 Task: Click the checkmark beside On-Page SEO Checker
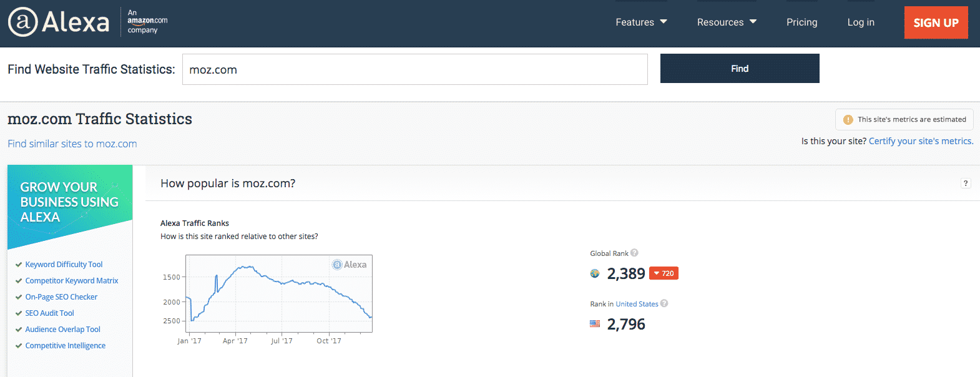(x=19, y=297)
